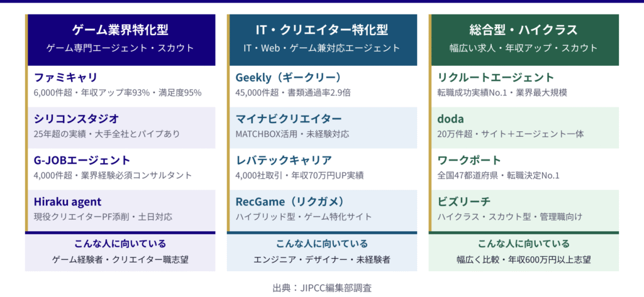The width and height of the screenshot is (644, 297).
Task: Open the ファミキャリ entry
Action: click(66, 78)
